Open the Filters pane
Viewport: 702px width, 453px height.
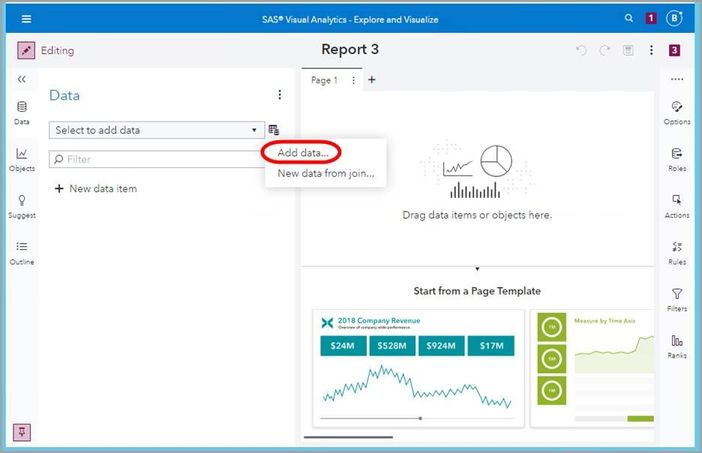point(677,300)
